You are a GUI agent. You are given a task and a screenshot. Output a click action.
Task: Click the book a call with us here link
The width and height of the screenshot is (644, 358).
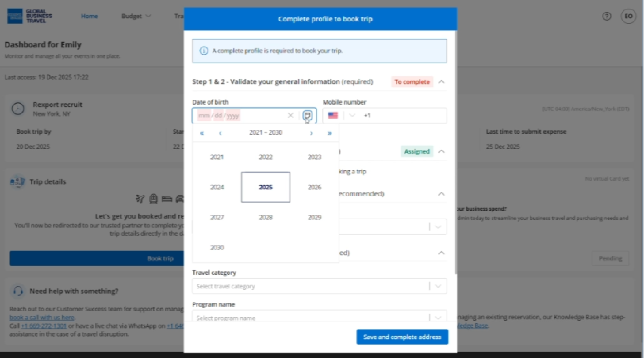click(x=42, y=318)
